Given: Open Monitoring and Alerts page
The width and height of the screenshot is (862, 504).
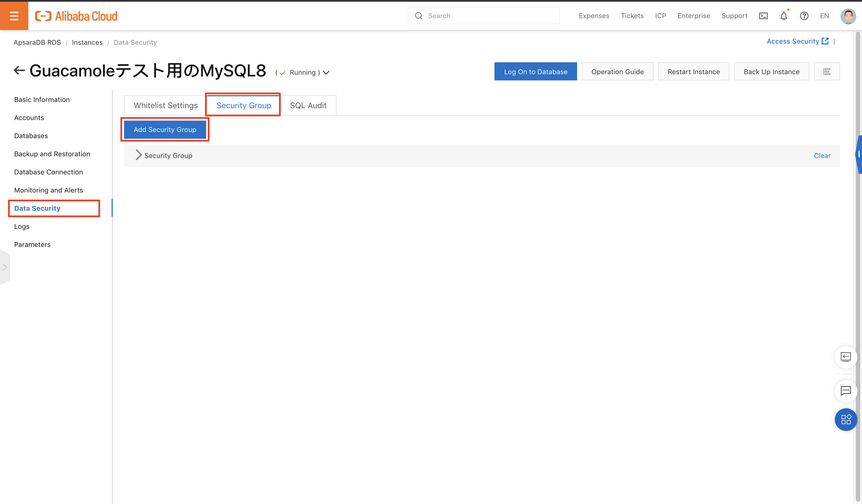Looking at the screenshot, I should 49,190.
